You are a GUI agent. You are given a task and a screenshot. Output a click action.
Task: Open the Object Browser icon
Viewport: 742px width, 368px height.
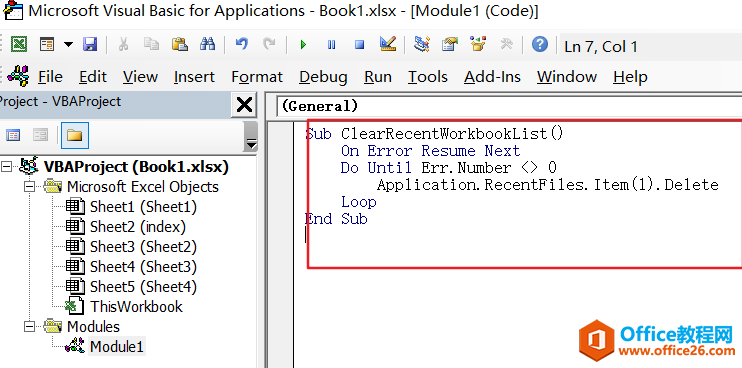click(x=478, y=45)
